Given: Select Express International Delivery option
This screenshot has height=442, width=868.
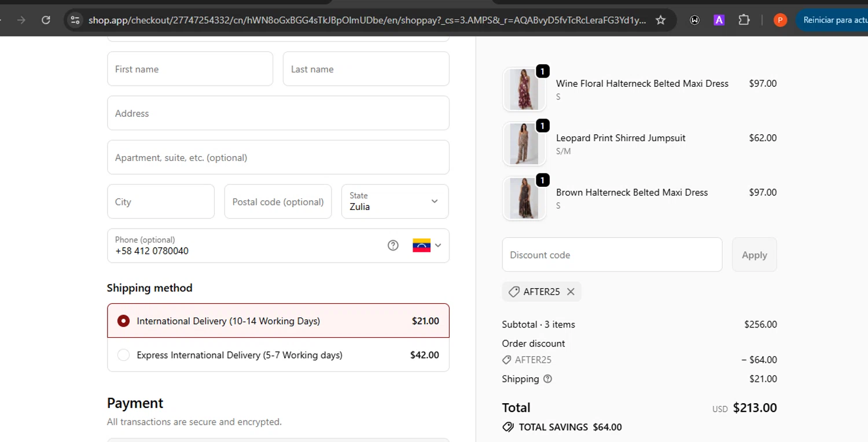Looking at the screenshot, I should [123, 355].
